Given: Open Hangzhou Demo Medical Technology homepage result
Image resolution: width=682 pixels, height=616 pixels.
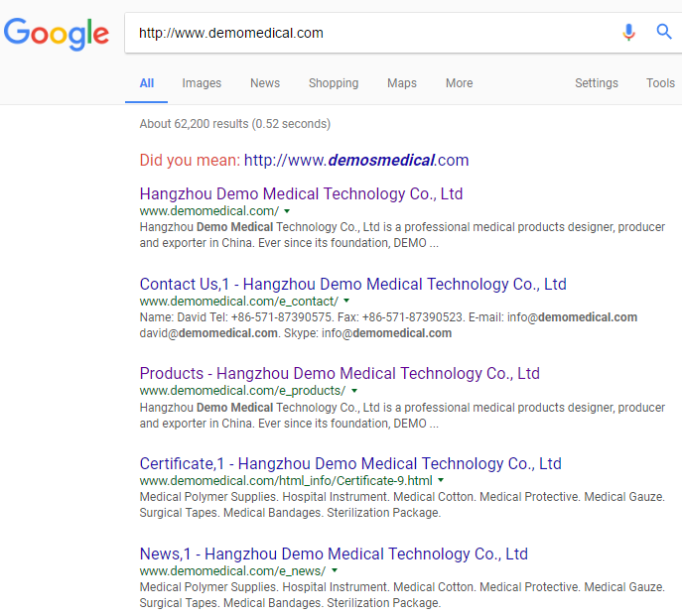Looking at the screenshot, I should click(301, 193).
